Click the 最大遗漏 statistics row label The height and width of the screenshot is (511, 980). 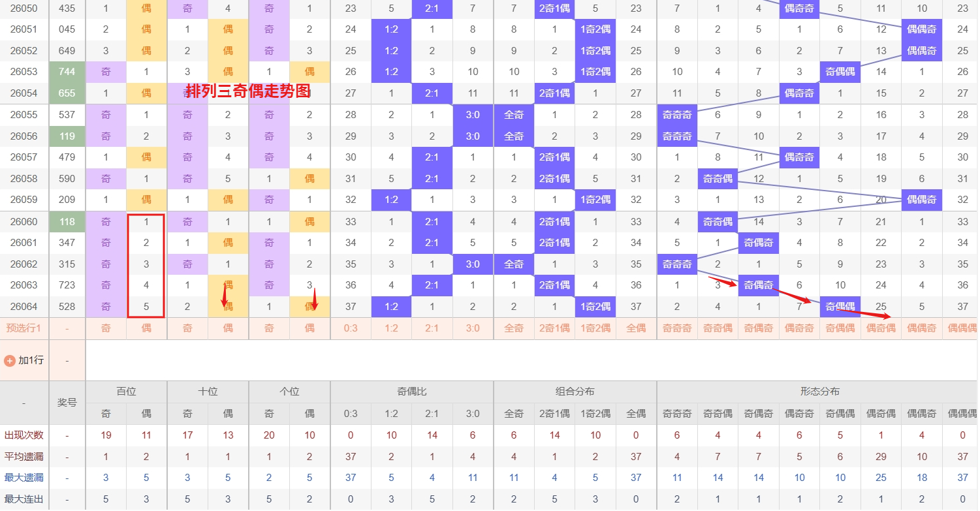pos(24,478)
